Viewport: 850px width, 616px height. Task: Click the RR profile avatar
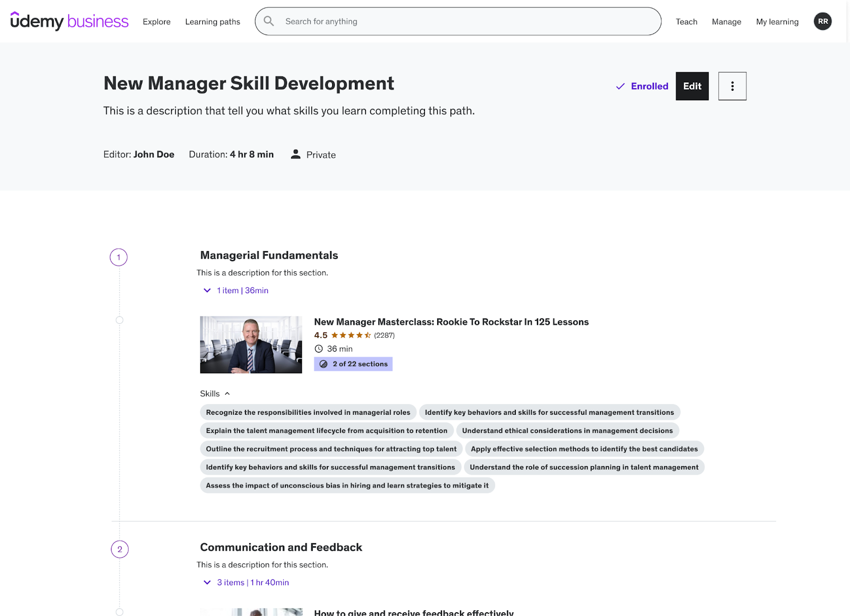coord(822,21)
